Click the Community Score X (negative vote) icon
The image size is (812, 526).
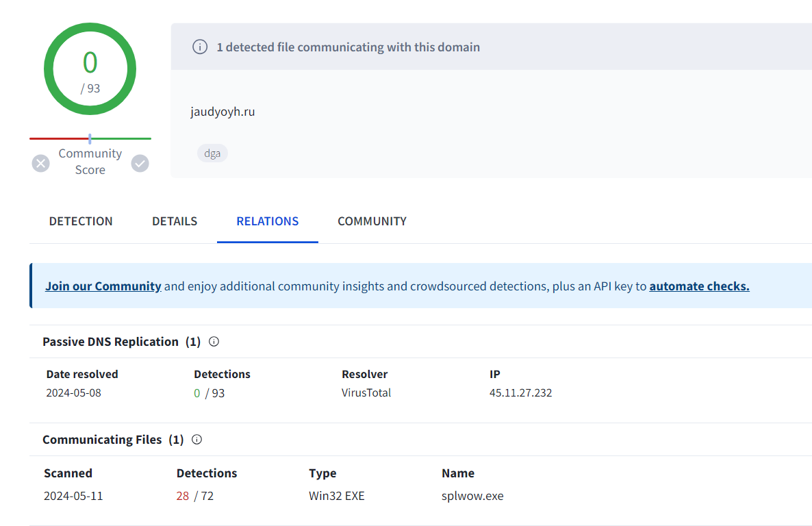tap(41, 163)
